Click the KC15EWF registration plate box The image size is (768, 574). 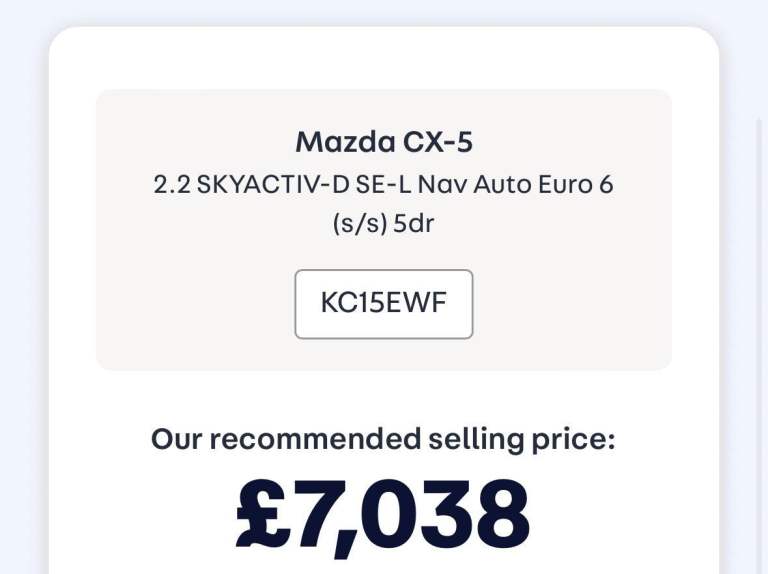coord(384,304)
